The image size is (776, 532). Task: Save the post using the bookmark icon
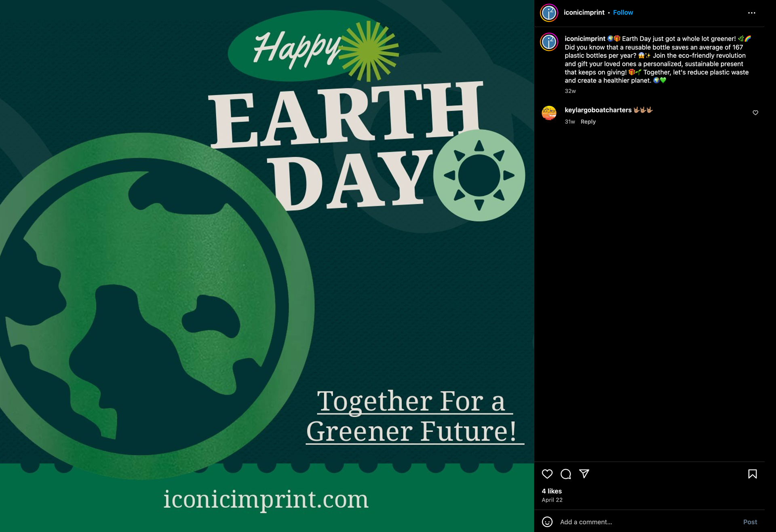[753, 474]
